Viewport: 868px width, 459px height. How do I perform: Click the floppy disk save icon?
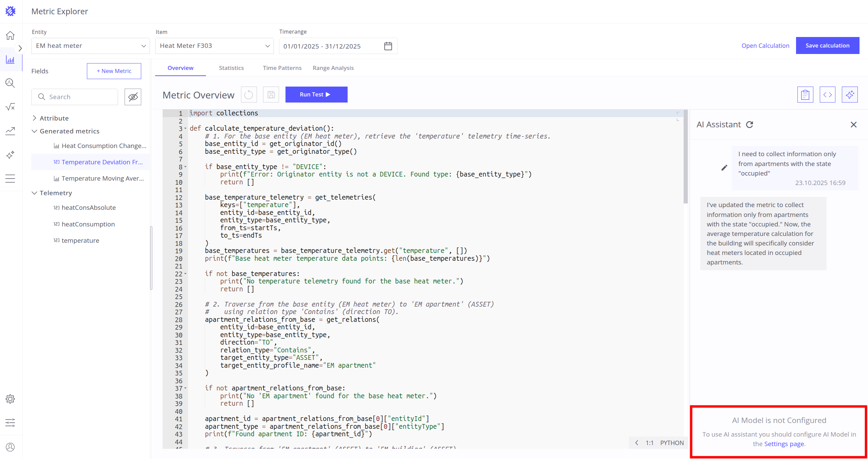(x=271, y=95)
